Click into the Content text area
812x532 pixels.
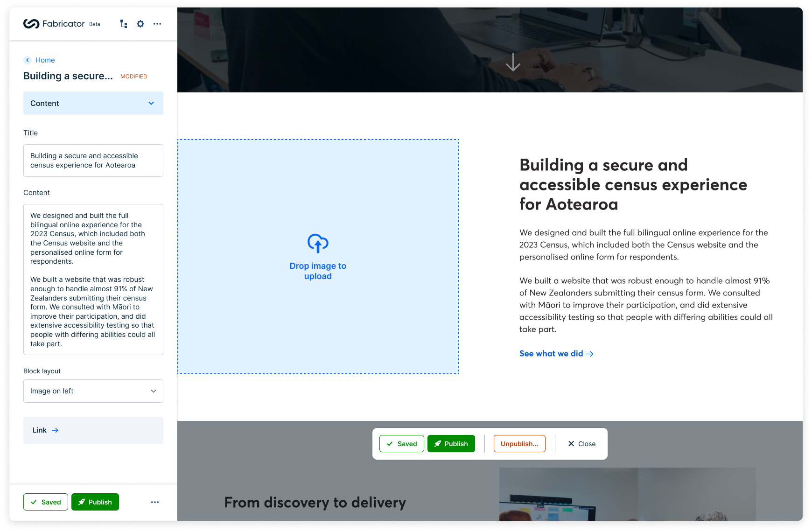93,280
